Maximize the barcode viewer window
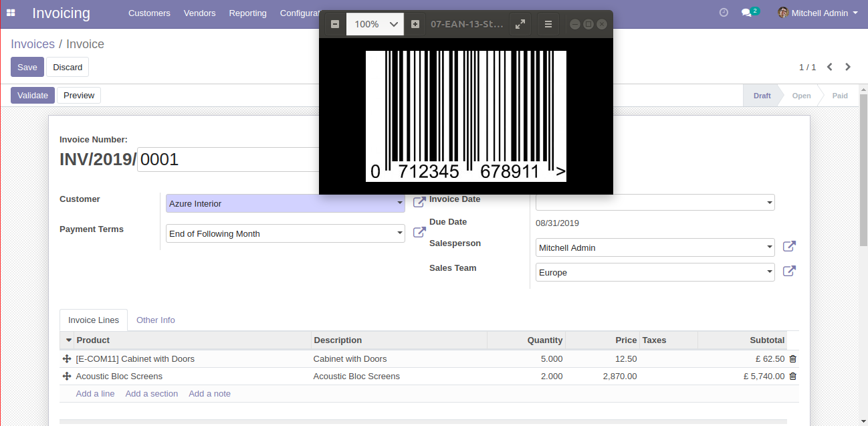This screenshot has height=426, width=868. click(x=588, y=24)
